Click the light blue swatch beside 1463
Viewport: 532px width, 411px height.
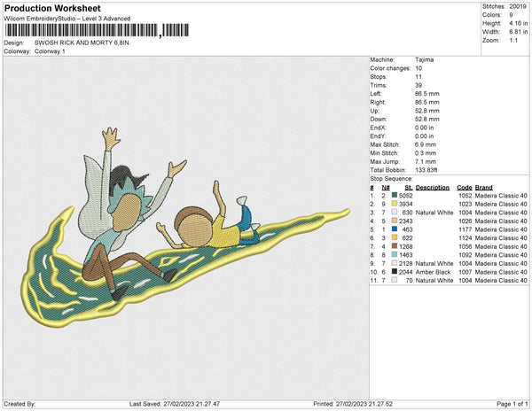tap(394, 255)
